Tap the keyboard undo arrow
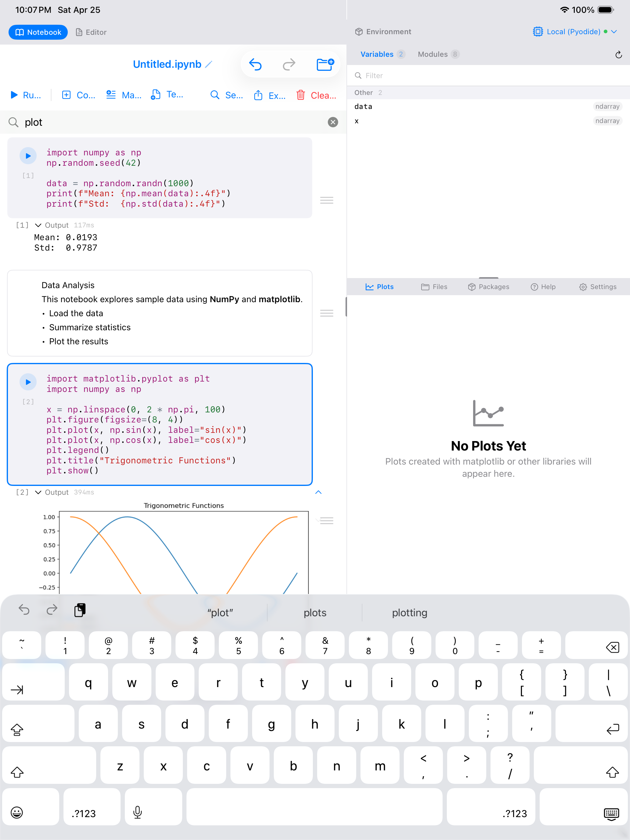630x840 pixels. 24,610
